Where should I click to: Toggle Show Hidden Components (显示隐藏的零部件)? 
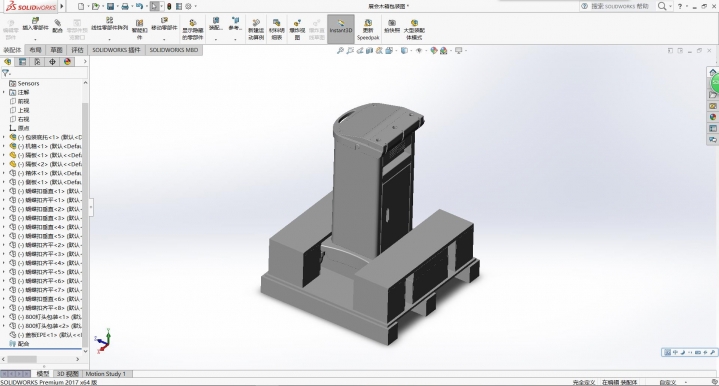(x=192, y=29)
